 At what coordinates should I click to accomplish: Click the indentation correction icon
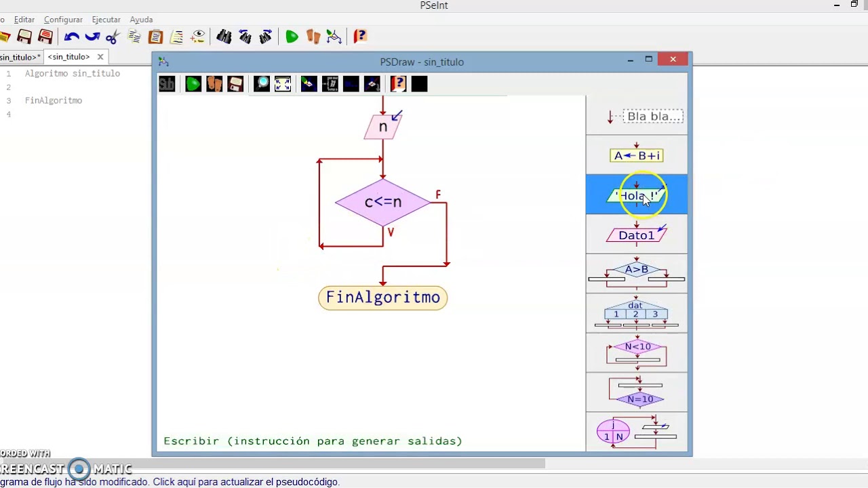(176, 37)
